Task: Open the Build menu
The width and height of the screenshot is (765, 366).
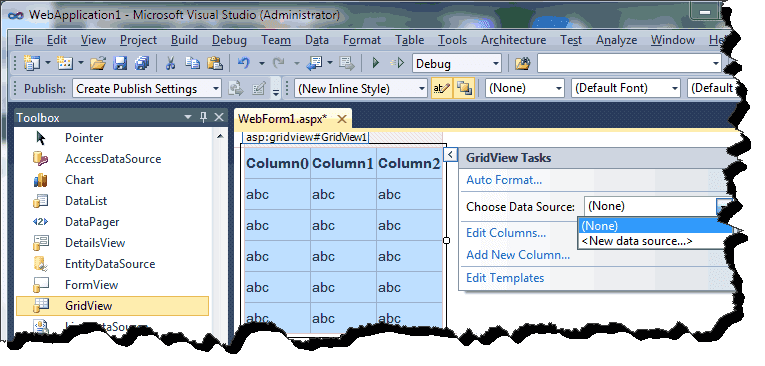Action: point(184,40)
